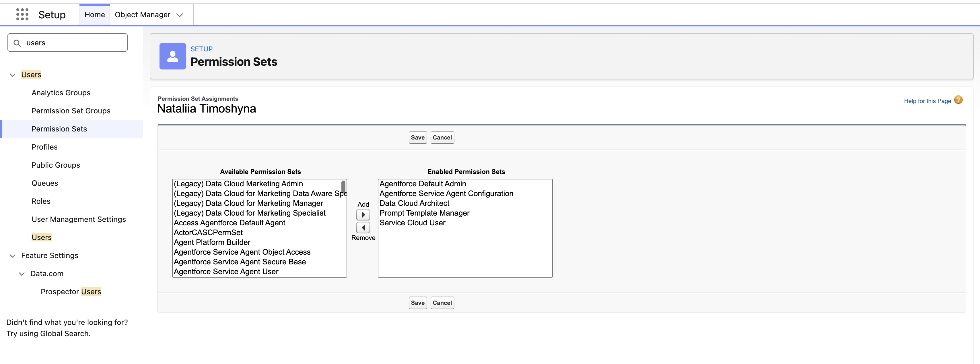
Task: Click the Data.com section label
Action: click(x=47, y=273)
